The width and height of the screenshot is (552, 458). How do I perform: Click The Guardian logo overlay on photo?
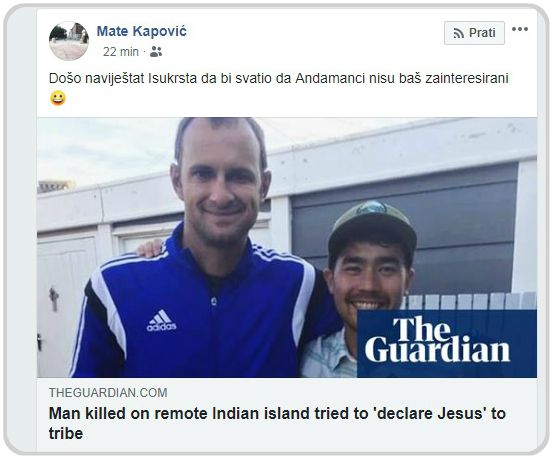pyautogui.click(x=447, y=343)
